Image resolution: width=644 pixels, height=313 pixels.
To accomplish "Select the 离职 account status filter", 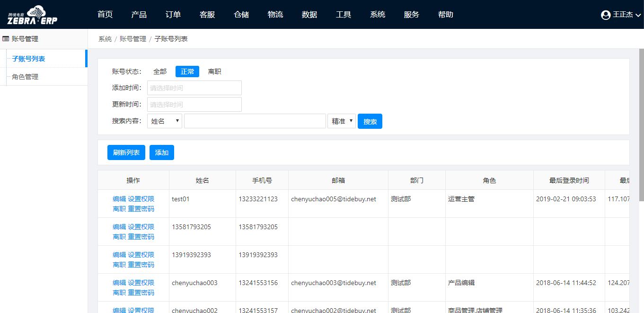I will (214, 72).
